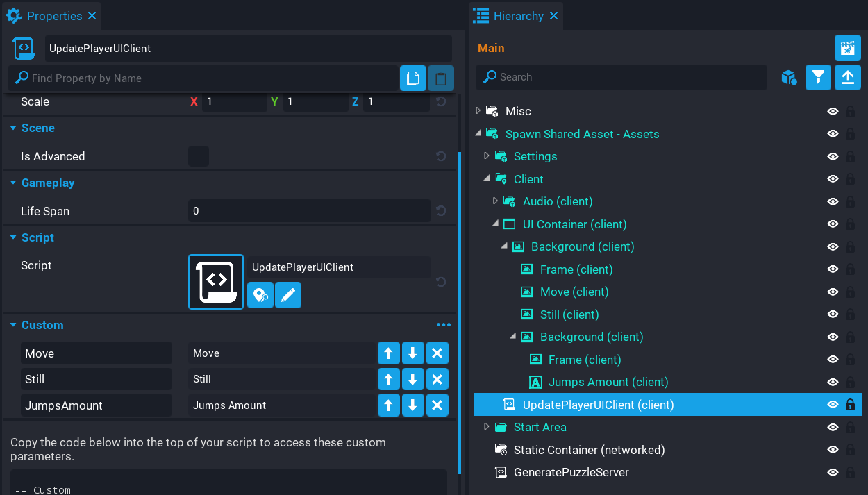The width and height of the screenshot is (868, 495).
Task: Toggle lock on UpdatePlayerUIClient row
Action: [x=850, y=405]
